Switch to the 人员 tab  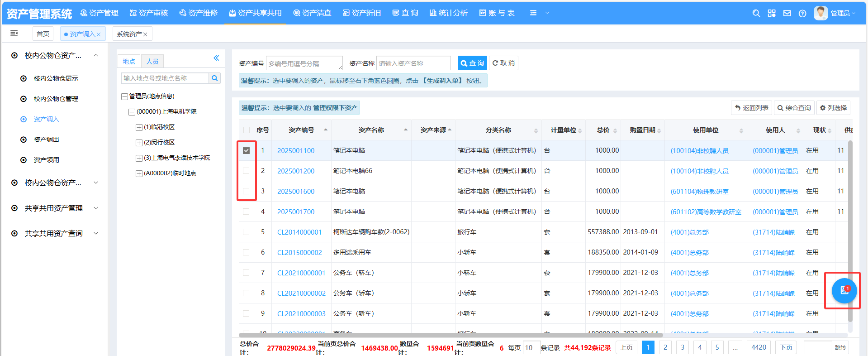point(152,61)
